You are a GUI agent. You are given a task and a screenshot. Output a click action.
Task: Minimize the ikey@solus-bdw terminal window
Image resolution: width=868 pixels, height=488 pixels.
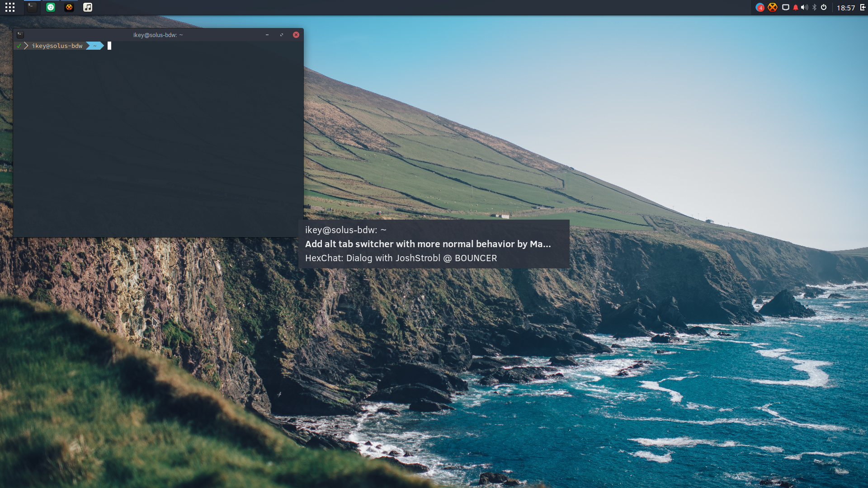pyautogui.click(x=267, y=35)
